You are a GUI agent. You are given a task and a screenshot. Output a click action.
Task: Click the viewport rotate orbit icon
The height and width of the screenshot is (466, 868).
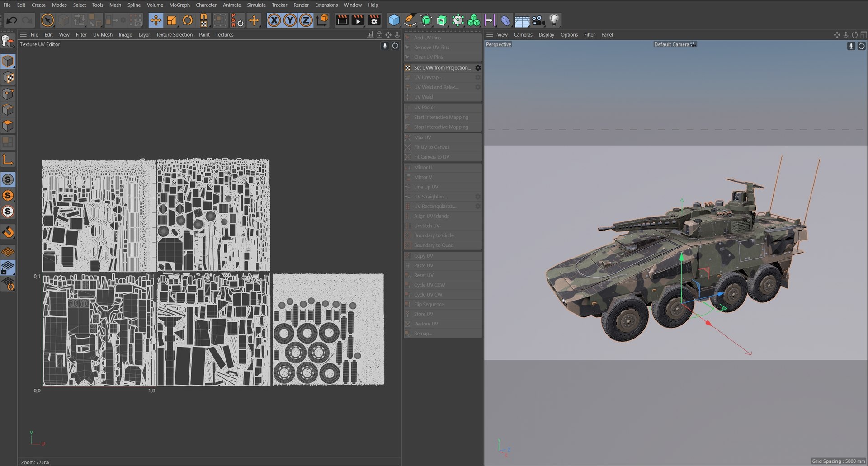pos(854,35)
